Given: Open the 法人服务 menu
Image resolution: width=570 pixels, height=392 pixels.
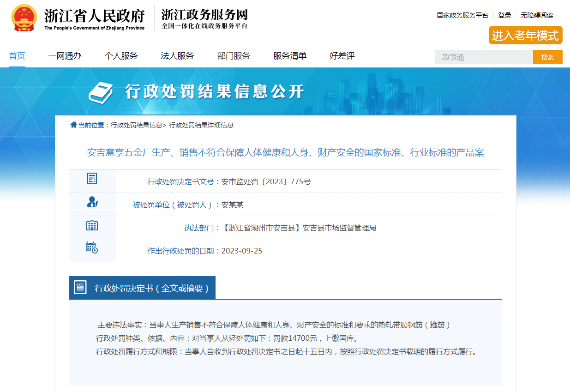Looking at the screenshot, I should pos(177,56).
